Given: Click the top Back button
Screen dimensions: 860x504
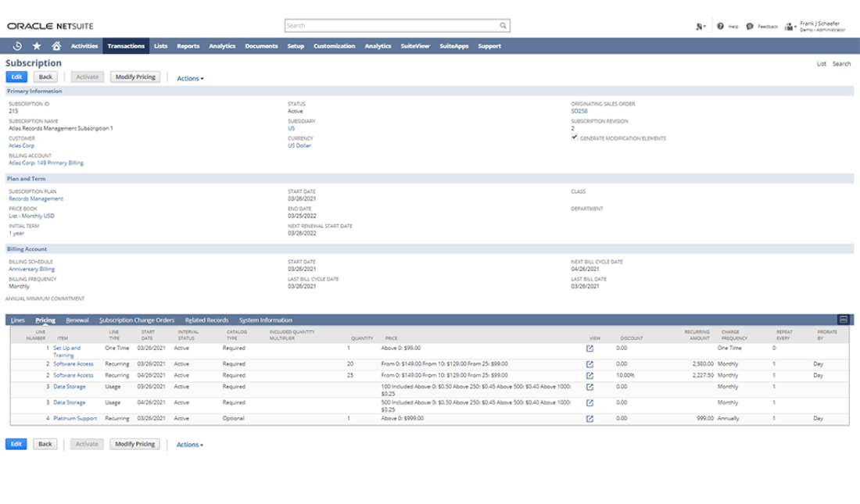Looking at the screenshot, I should click(x=45, y=77).
